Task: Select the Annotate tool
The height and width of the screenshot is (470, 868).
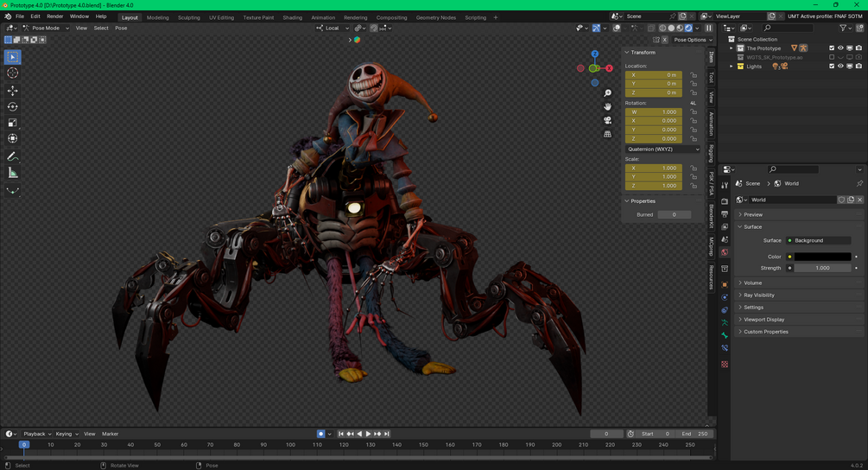Action: coord(13,156)
